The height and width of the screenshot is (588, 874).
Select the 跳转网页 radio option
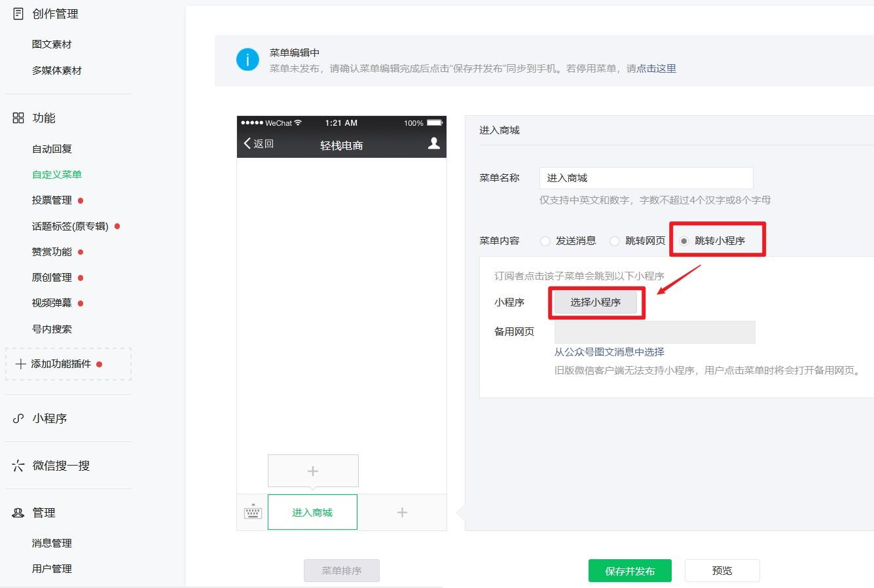614,241
